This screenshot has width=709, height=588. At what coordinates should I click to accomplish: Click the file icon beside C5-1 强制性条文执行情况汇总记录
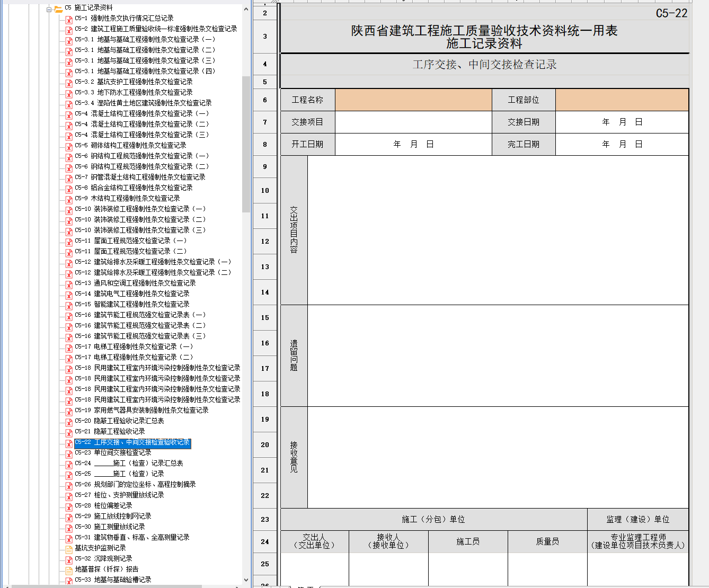click(69, 20)
